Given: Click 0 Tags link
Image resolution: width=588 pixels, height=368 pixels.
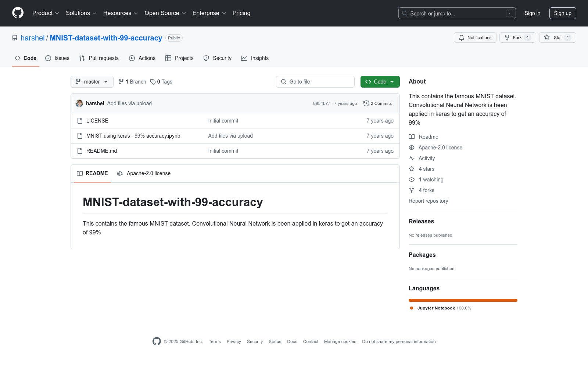Looking at the screenshot, I should tap(161, 82).
